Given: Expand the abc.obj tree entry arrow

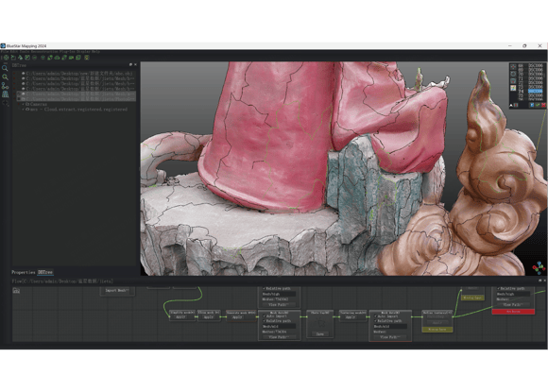Looking at the screenshot, I should point(14,74).
